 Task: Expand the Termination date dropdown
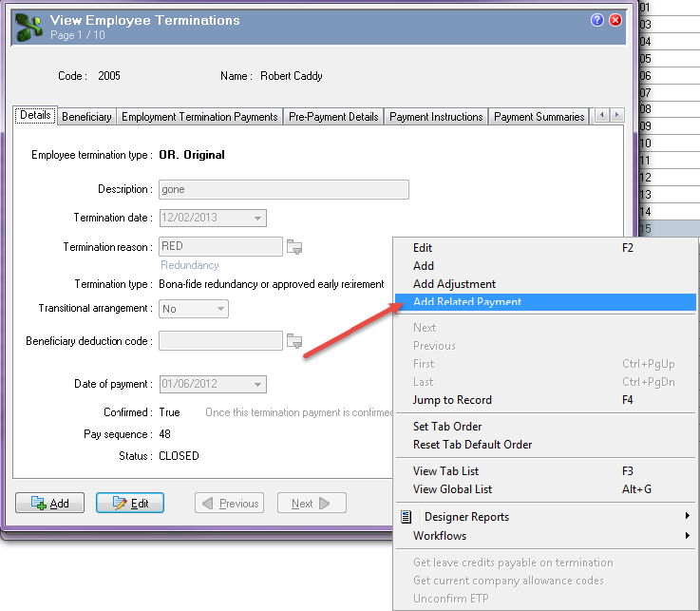click(x=256, y=218)
